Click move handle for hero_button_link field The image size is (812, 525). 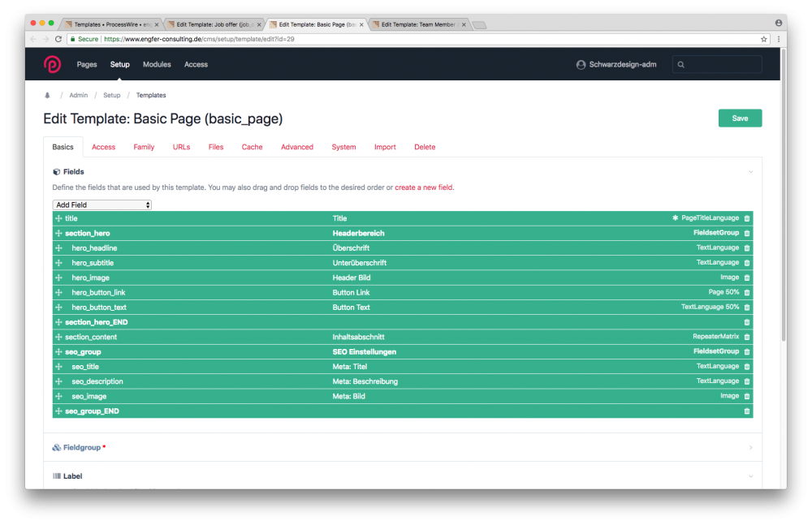pos(58,293)
